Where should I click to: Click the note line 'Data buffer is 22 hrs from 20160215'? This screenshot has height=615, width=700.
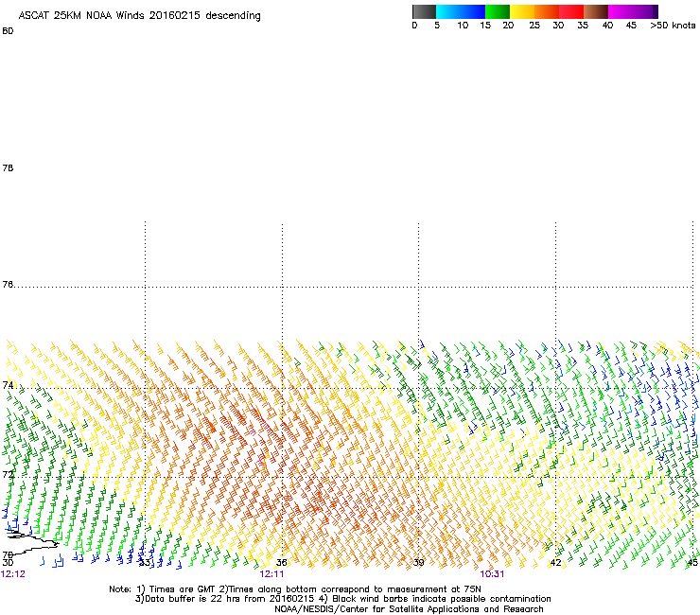tap(225, 599)
